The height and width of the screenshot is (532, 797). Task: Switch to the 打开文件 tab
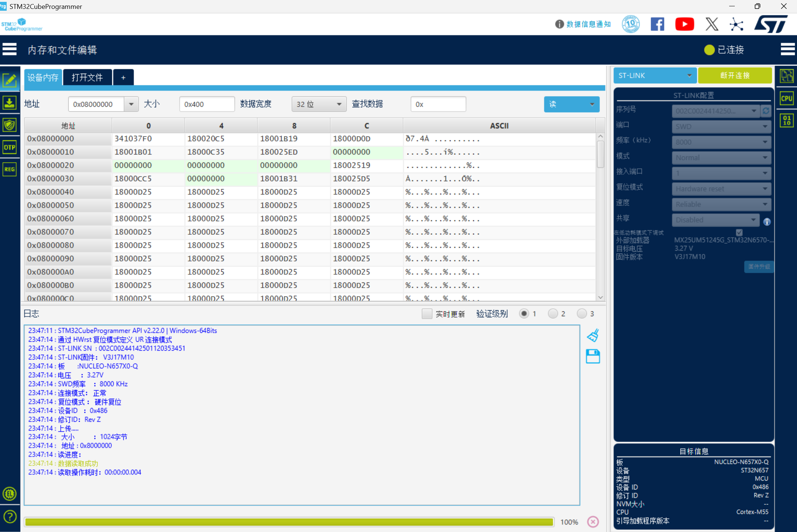tap(87, 77)
